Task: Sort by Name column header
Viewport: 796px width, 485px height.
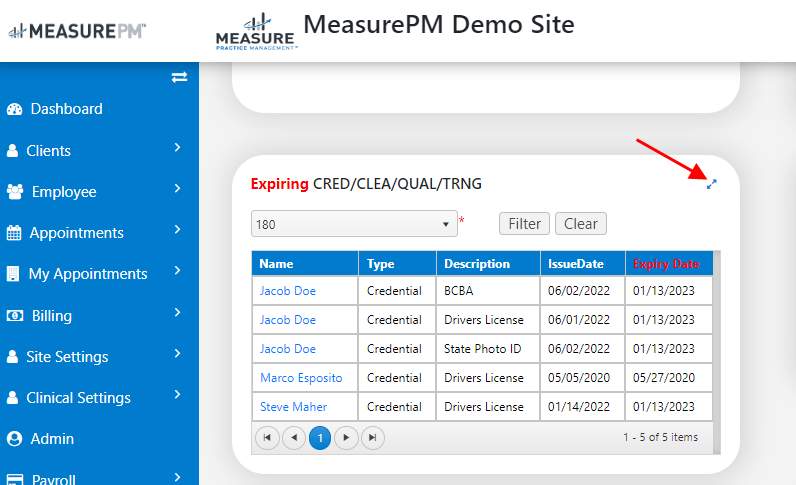Action: click(305, 264)
